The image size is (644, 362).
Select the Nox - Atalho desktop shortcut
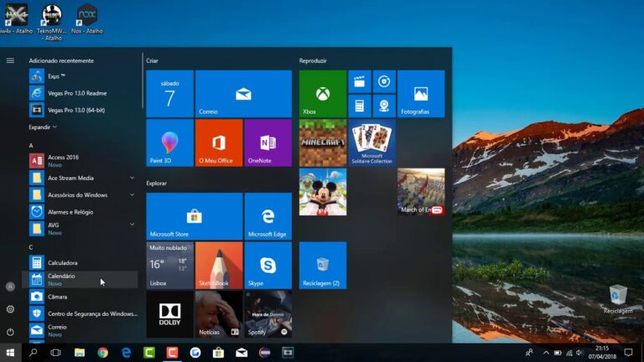point(86,19)
